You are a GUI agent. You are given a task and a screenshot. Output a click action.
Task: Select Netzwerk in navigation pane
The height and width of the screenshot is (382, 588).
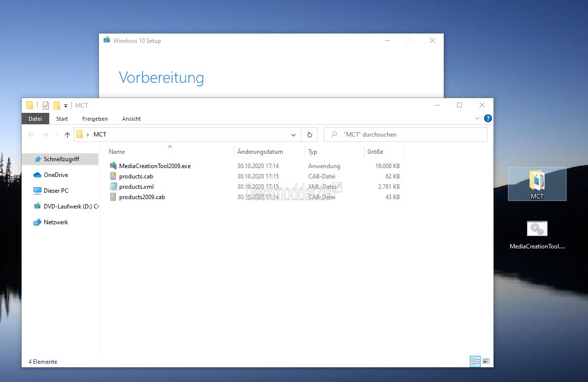click(56, 222)
